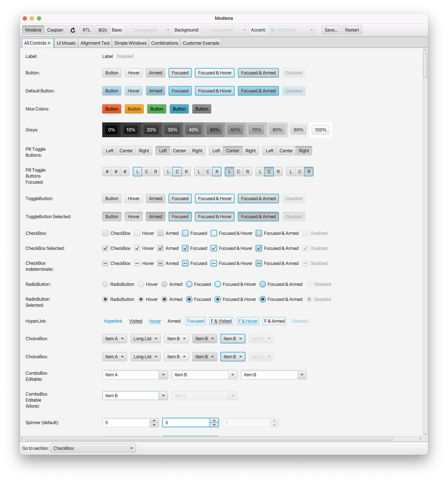Click the orange Nice Colors button
The width and height of the screenshot is (448, 481).
click(x=134, y=109)
